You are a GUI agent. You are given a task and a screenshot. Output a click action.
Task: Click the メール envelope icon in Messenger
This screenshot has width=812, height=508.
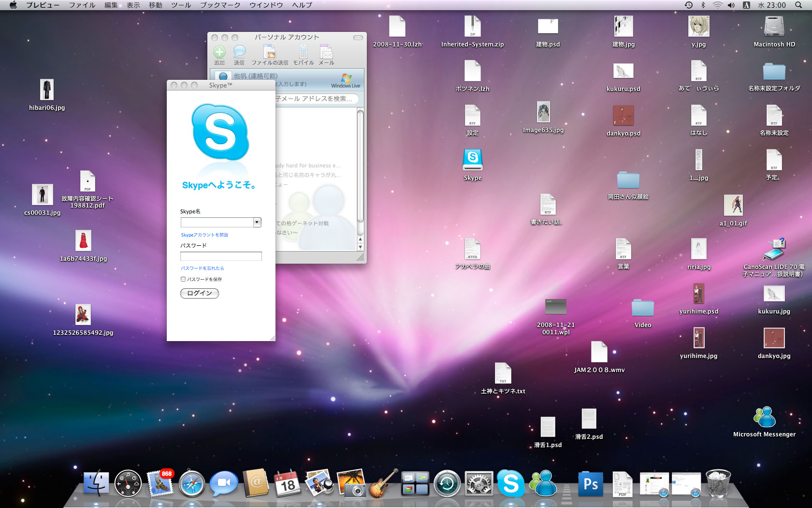pyautogui.click(x=326, y=52)
